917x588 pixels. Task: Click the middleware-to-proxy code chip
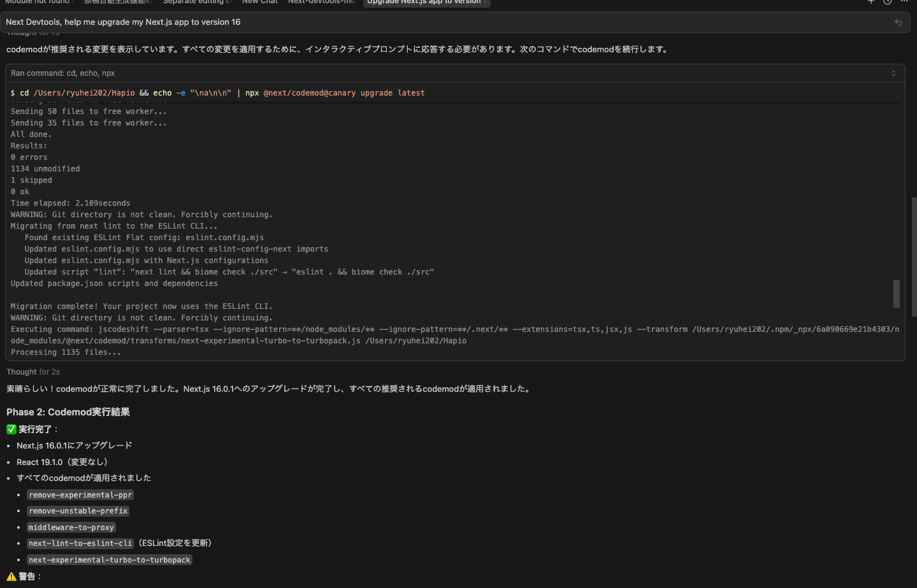click(x=71, y=527)
